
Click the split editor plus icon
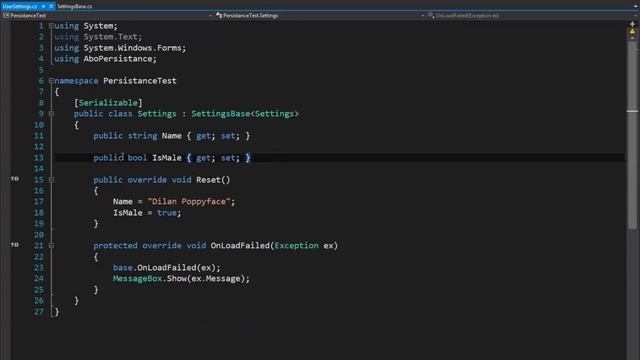tap(632, 24)
